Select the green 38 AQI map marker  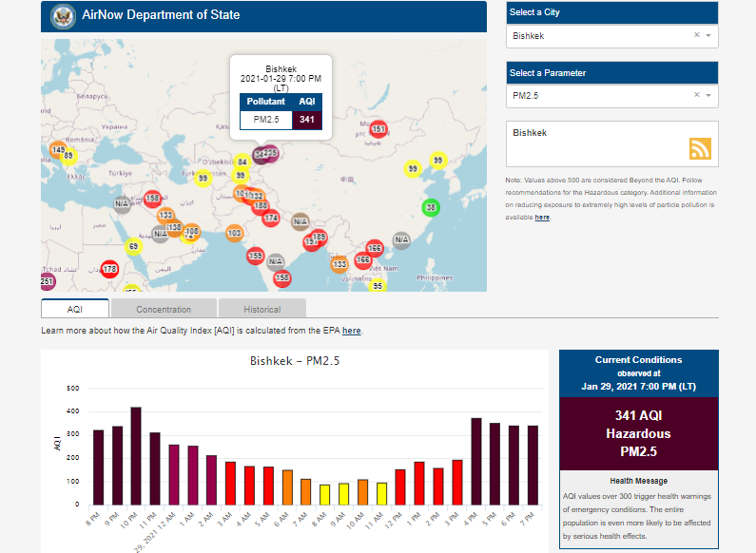(431, 207)
